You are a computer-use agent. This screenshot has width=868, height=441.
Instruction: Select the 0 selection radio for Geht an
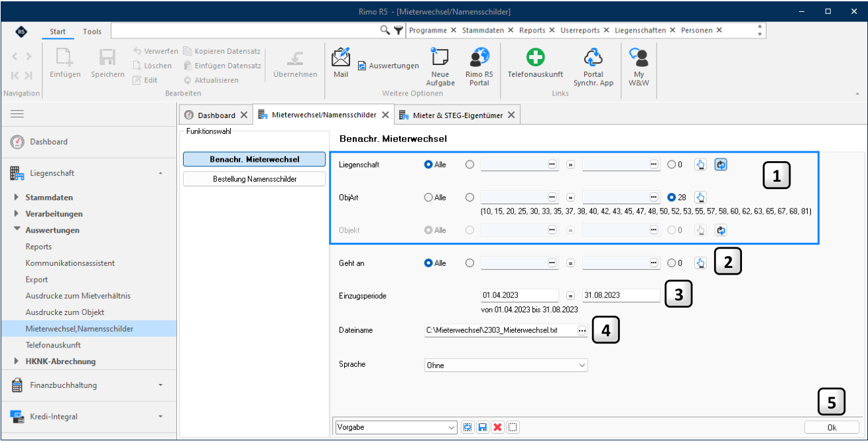(672, 263)
